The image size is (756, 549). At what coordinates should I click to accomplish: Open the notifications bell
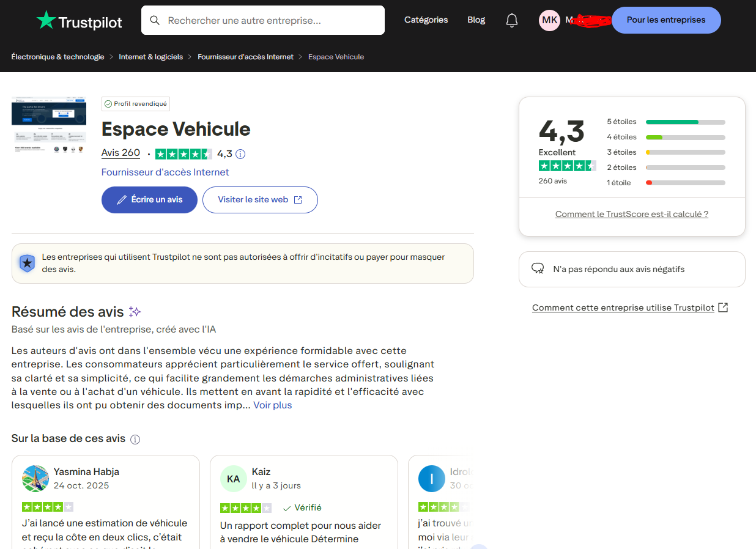(512, 20)
